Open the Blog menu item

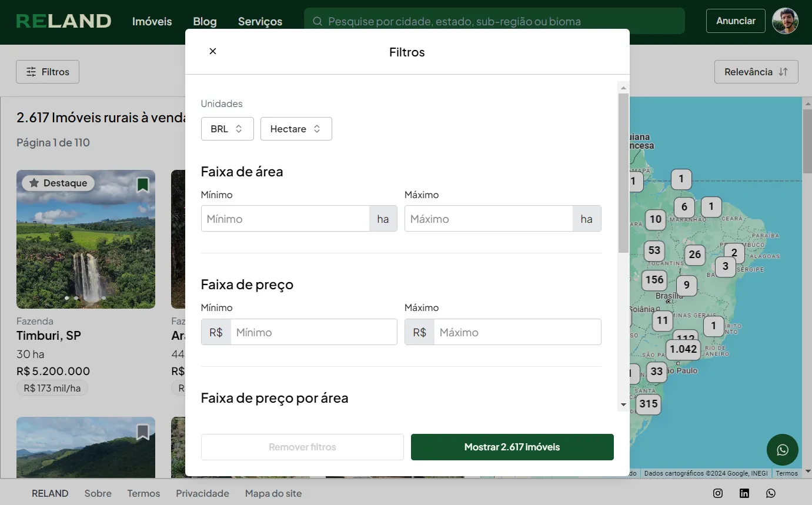(x=205, y=22)
